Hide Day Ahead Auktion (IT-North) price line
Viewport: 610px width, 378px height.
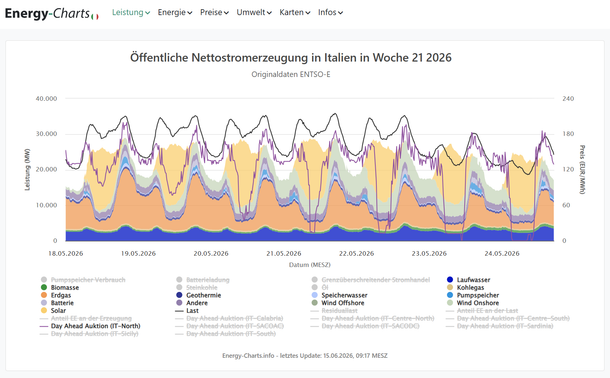[x=90, y=326]
